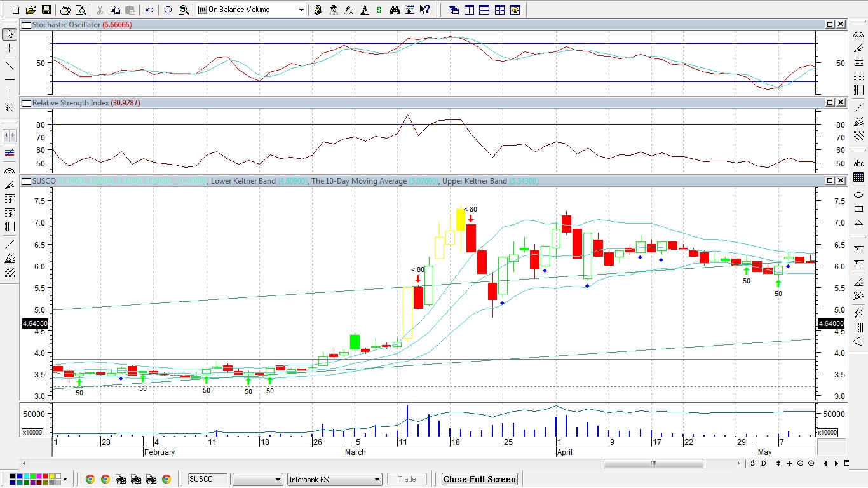Close the Relative Strength Index pane
The width and height of the screenshot is (868, 488).
841,102
